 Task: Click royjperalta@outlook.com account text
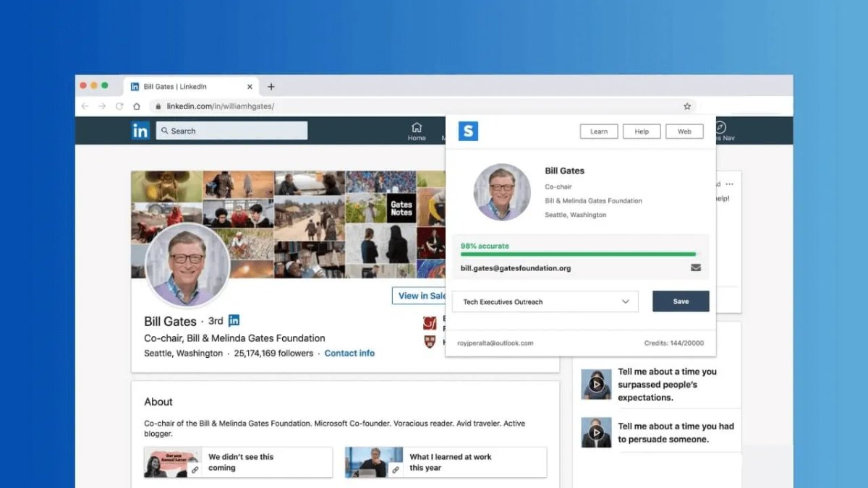495,343
